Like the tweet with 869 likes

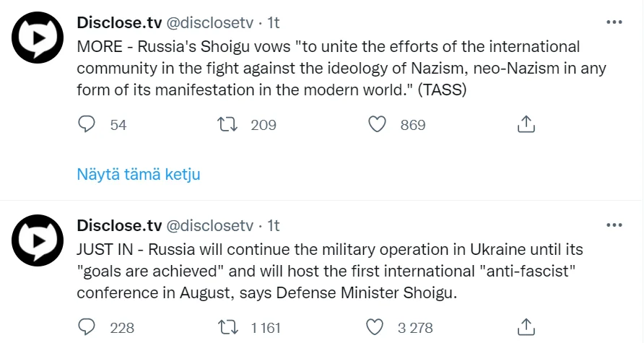(x=378, y=125)
